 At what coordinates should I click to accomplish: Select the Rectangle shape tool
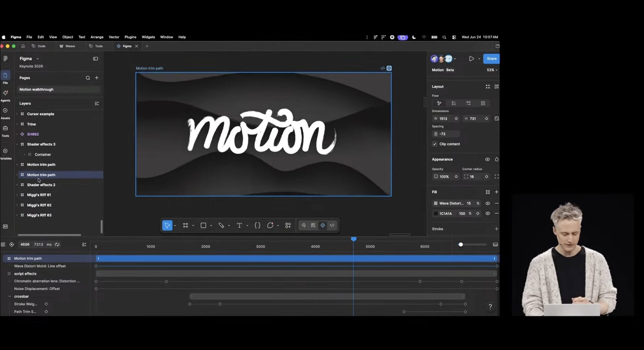[x=203, y=225]
